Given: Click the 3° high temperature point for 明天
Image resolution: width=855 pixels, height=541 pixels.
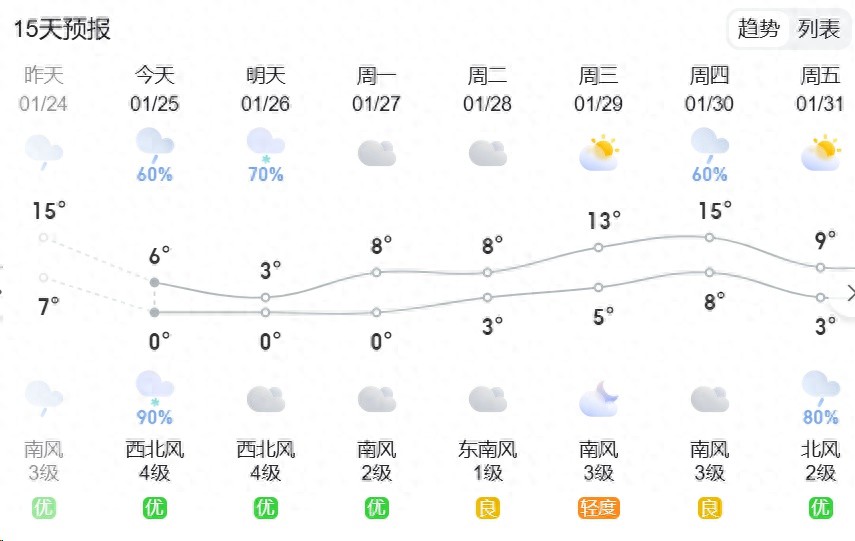Looking at the screenshot, I should pos(265,297).
